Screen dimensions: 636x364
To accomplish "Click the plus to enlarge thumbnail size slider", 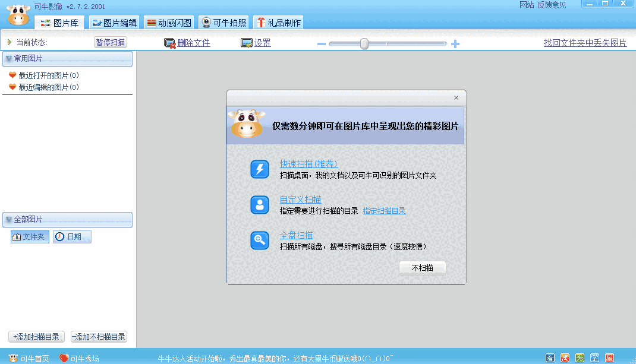I will click(x=455, y=43).
